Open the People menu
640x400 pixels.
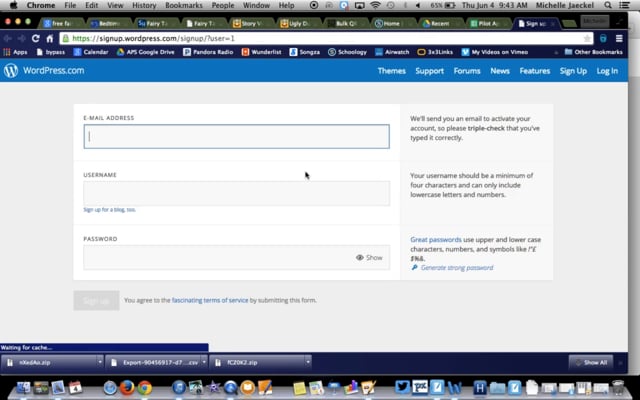223,5
